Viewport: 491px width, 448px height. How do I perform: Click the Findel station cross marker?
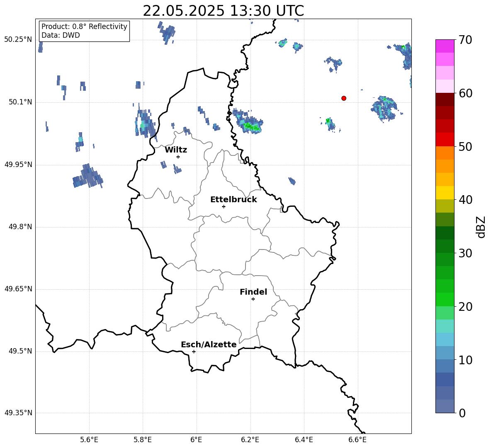(x=253, y=299)
